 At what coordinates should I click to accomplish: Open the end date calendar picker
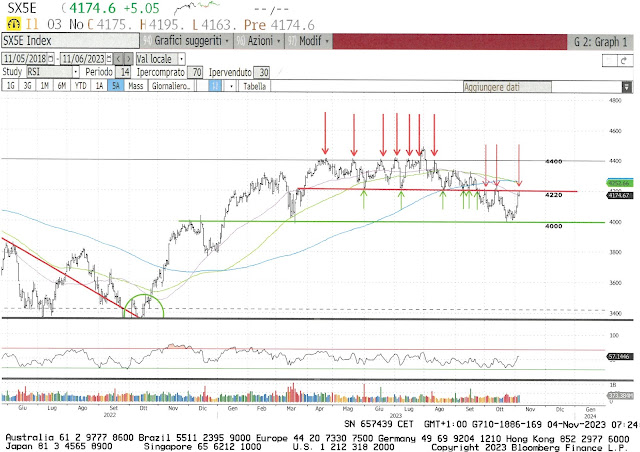109,59
